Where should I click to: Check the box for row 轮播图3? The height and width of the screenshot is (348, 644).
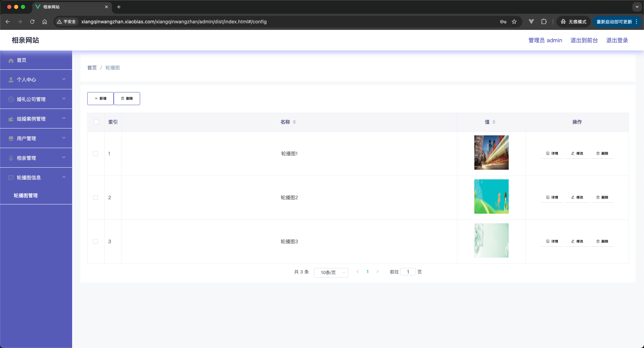pos(95,242)
